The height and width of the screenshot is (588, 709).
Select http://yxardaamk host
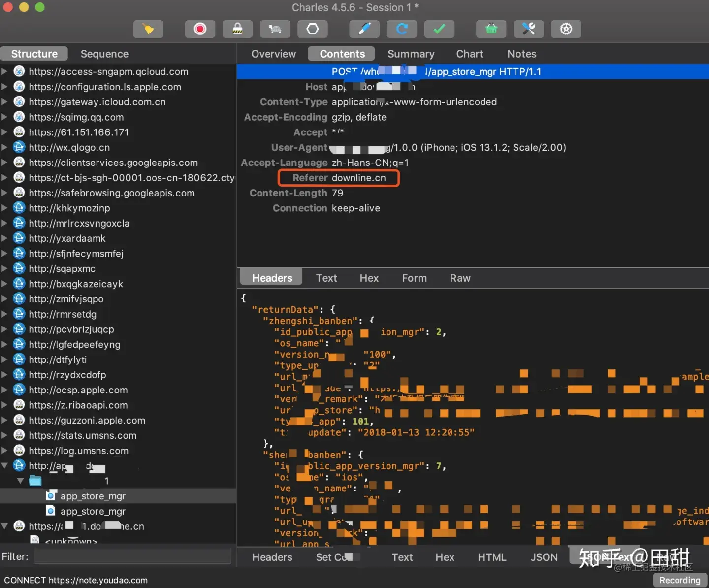(x=67, y=238)
